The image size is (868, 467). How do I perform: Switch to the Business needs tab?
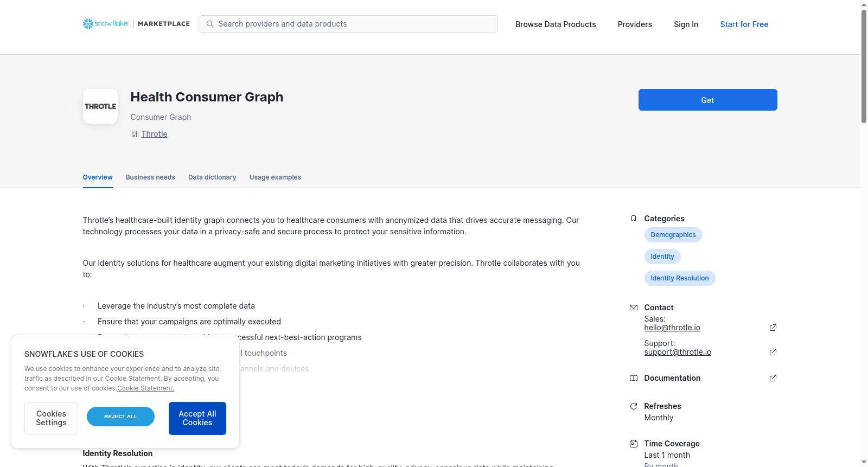tap(150, 177)
